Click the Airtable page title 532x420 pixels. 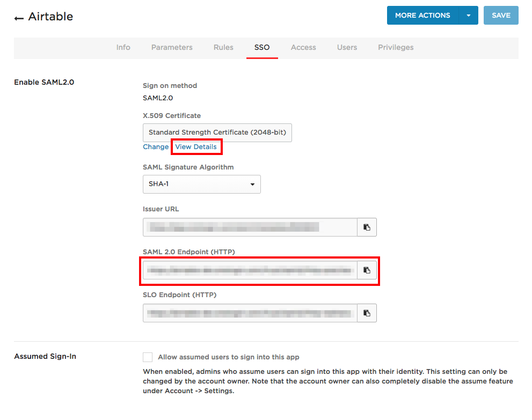50,16
